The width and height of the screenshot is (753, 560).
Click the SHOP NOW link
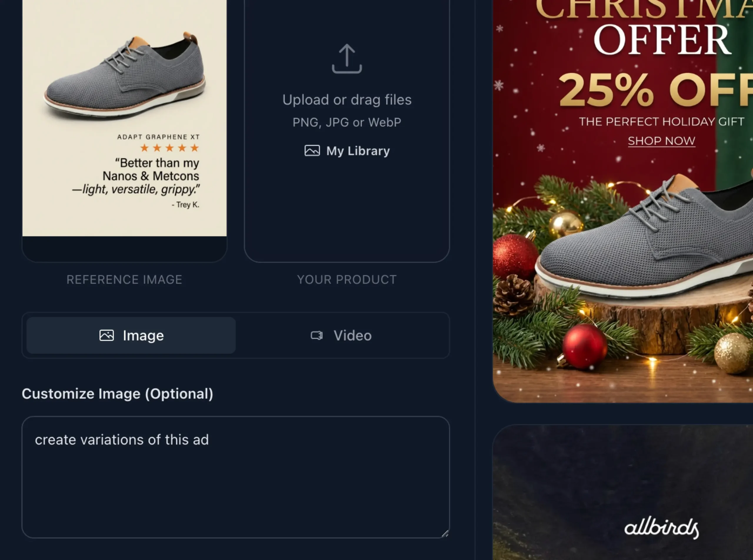tap(662, 141)
